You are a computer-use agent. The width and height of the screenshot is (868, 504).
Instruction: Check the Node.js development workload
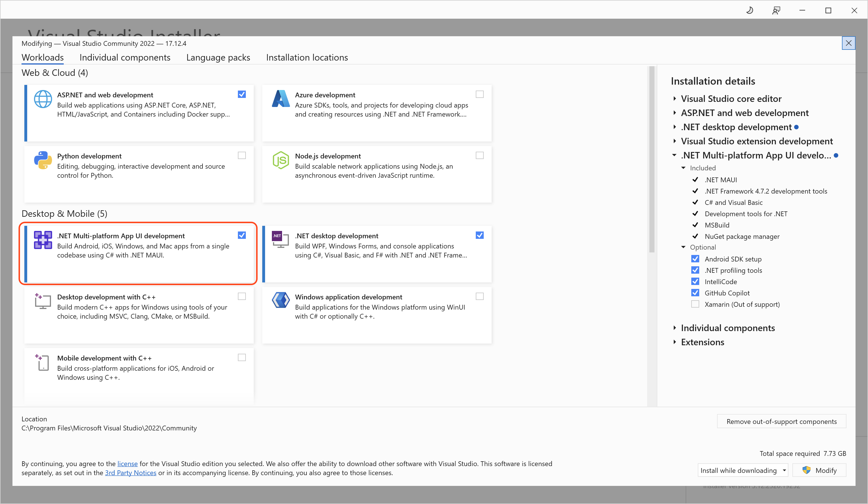[x=479, y=156]
